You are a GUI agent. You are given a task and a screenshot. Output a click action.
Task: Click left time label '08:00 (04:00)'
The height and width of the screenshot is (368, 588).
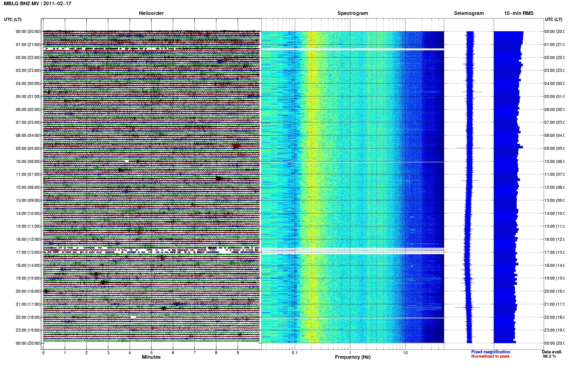click(28, 135)
